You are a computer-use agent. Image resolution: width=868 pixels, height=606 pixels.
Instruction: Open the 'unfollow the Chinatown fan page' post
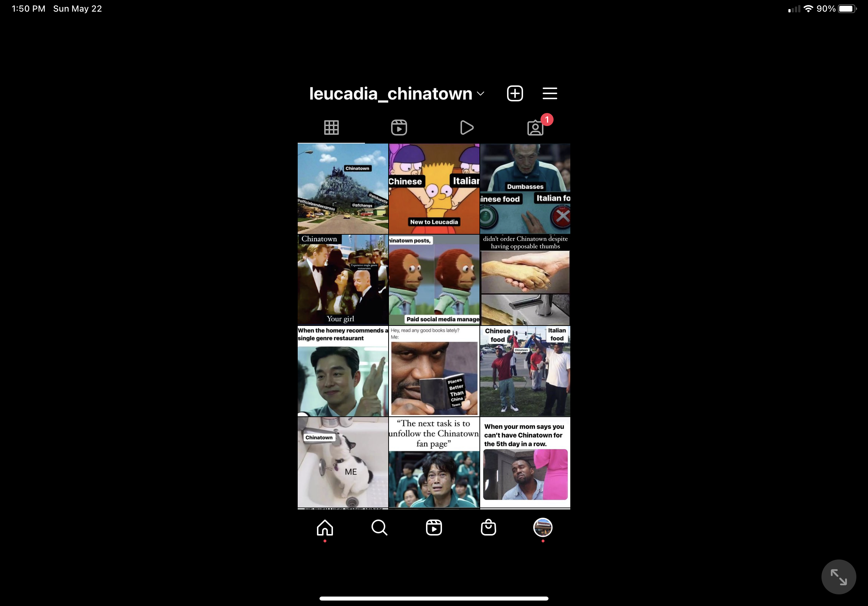click(434, 462)
